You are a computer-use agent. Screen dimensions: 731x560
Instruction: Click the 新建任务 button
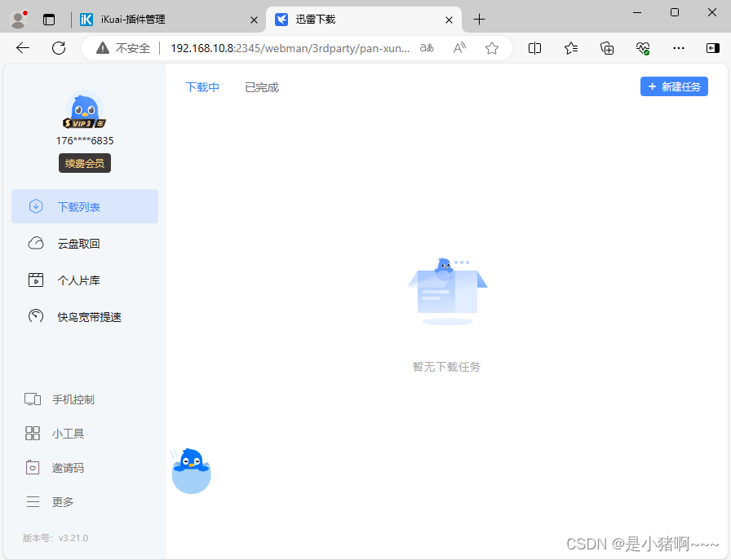[x=674, y=86]
